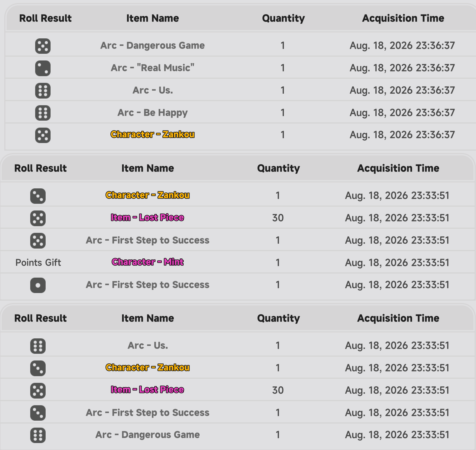
Task: Open the Arc - "Real Music" item name
Action: click(153, 68)
